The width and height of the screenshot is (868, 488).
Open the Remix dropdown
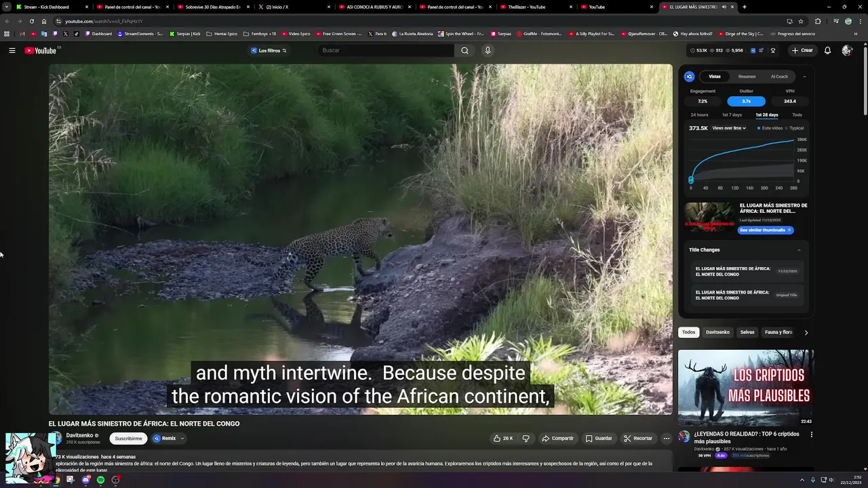(x=168, y=439)
